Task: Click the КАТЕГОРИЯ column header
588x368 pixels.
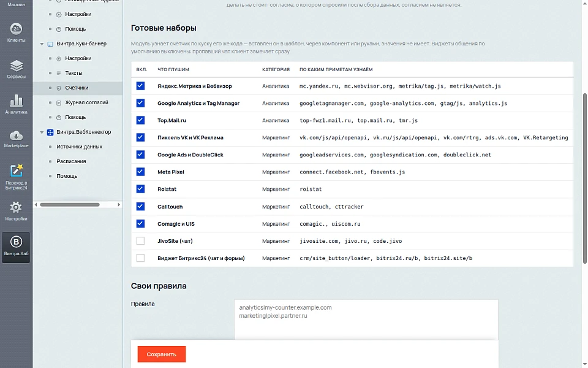Action: 276,69
